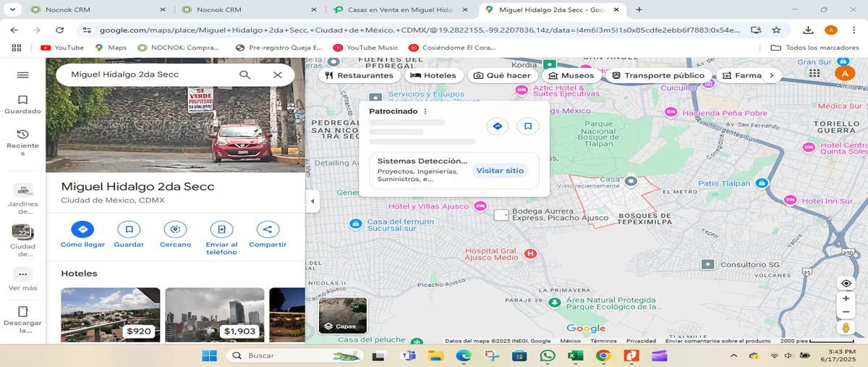
Task: Open the Google Maps hamburger menu
Action: (x=22, y=75)
